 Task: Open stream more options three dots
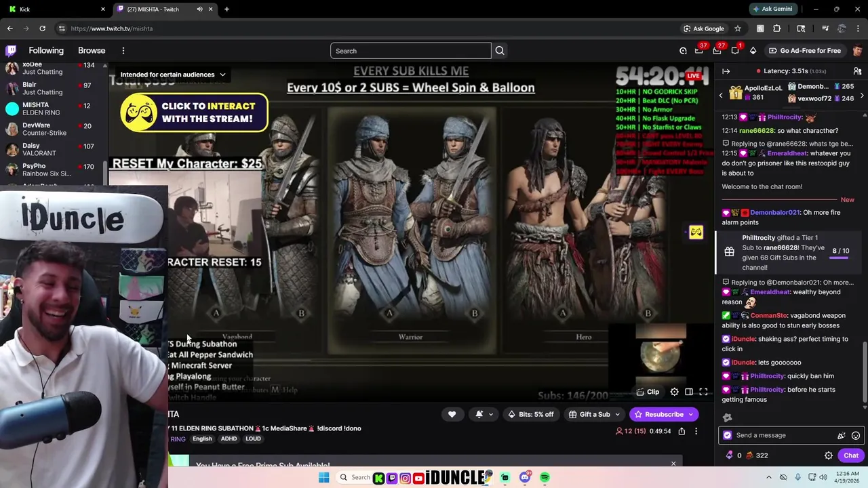click(696, 431)
